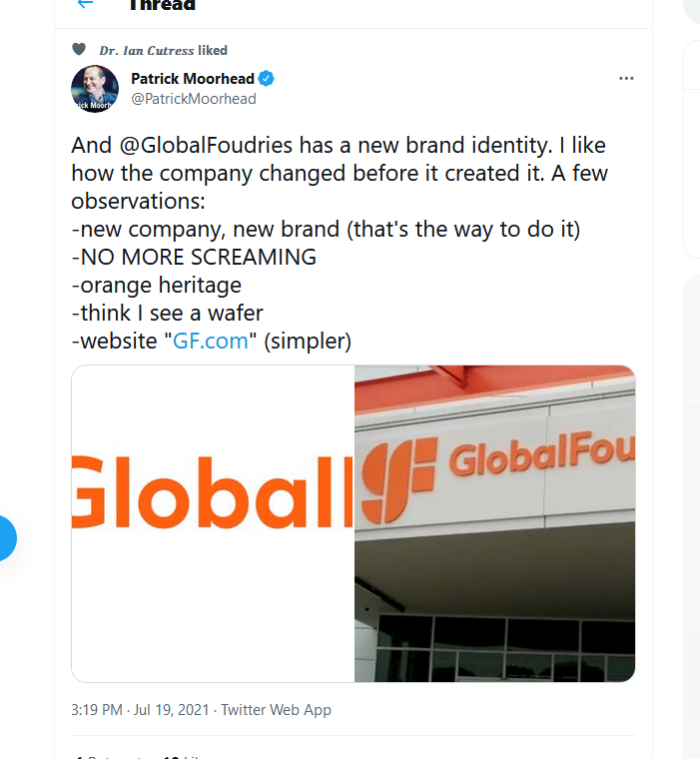View the tweet's Likes count list
700x759 pixels.
tap(182, 756)
